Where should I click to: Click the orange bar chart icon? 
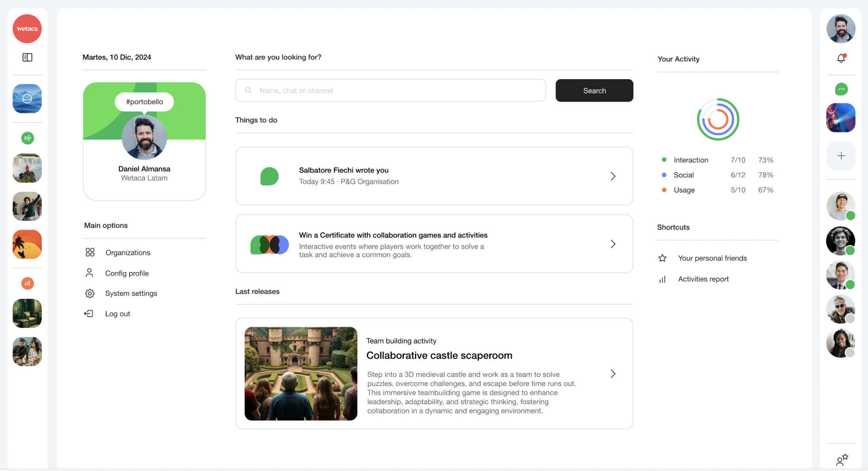27,283
